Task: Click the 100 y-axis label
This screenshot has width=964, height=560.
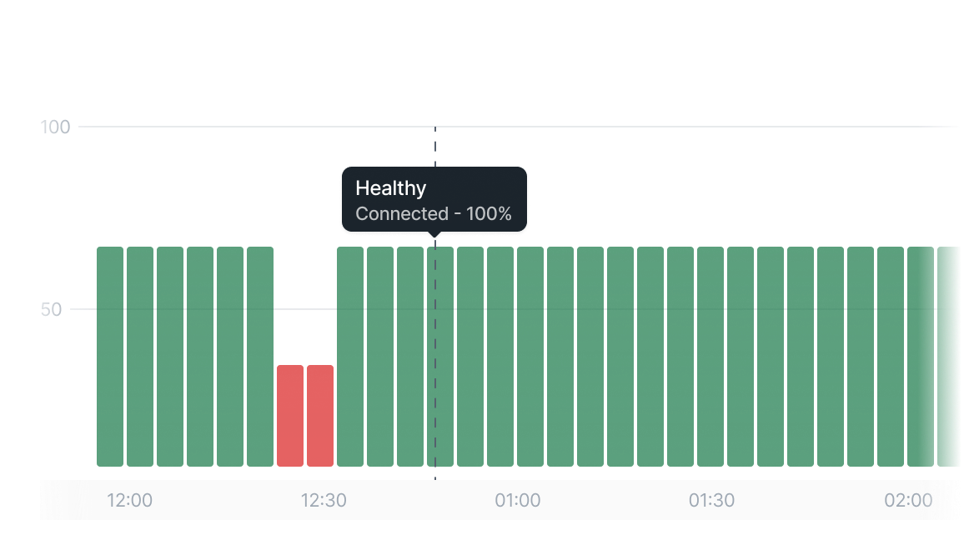Action: [x=56, y=127]
